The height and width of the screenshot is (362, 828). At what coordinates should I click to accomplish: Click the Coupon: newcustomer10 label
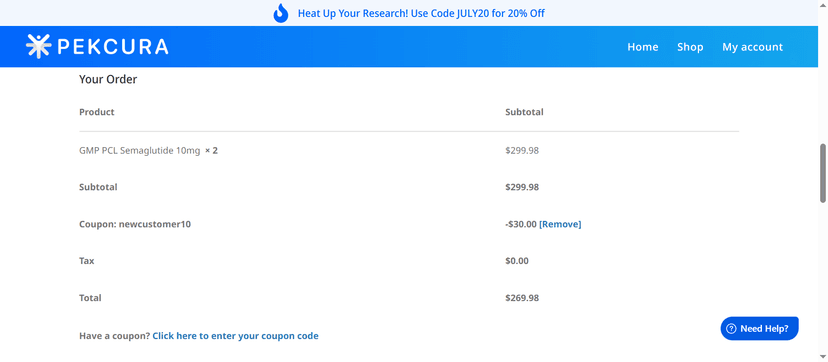[135, 224]
